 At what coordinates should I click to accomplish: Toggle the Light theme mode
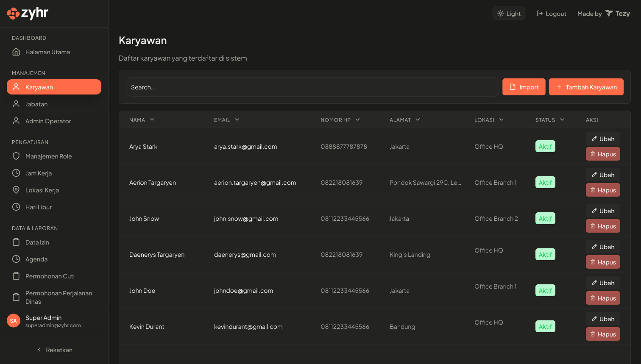tap(509, 14)
